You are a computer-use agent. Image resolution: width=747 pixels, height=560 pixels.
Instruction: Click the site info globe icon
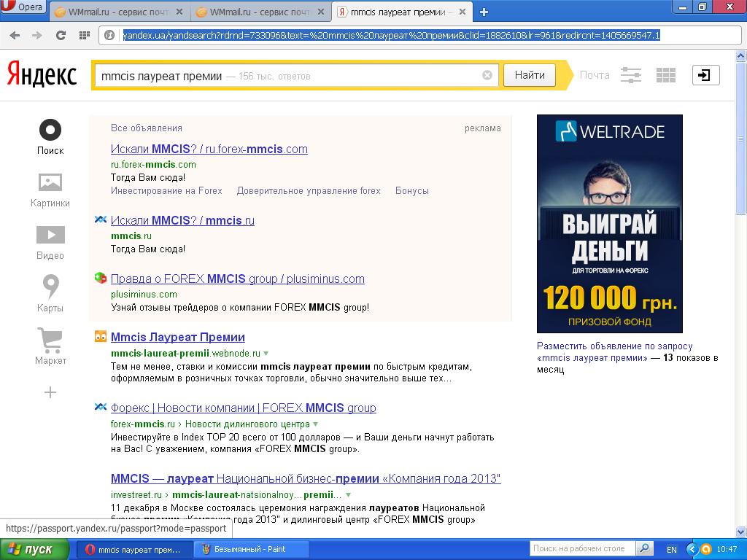[x=109, y=35]
